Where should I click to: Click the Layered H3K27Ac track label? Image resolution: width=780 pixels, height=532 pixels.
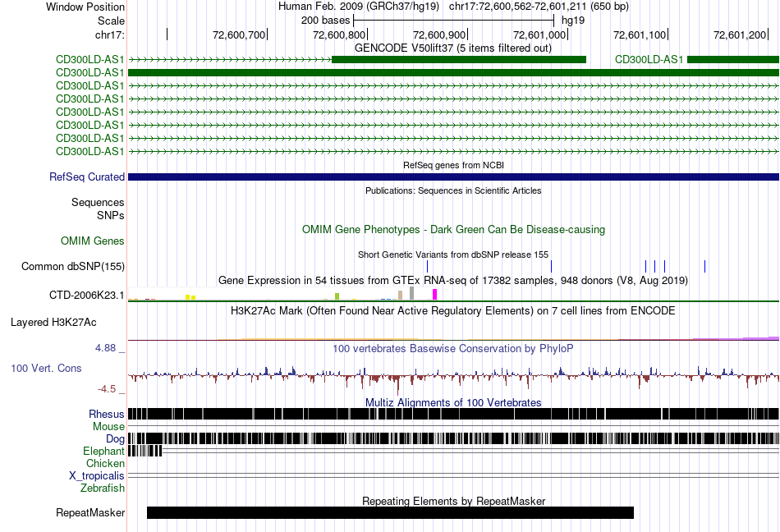click(x=53, y=323)
